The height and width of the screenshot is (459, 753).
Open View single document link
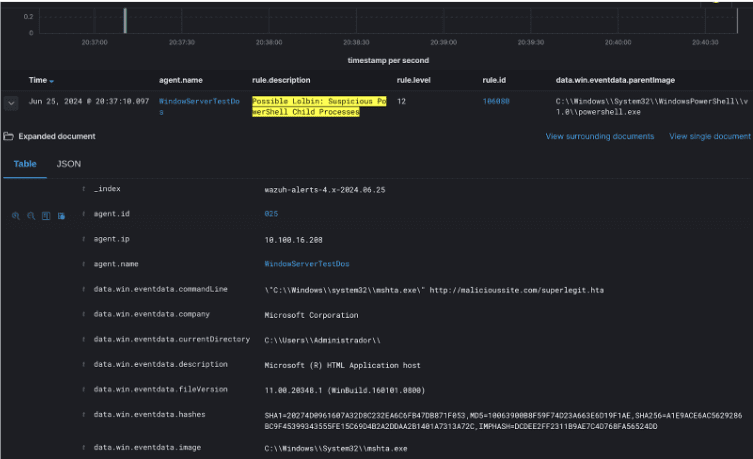pos(709,136)
